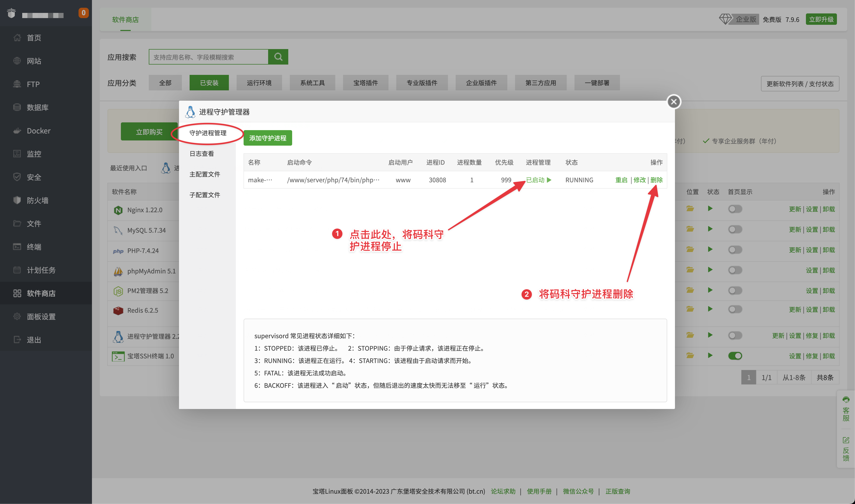Viewport: 855px width, 504px height.
Task: Click 删除 link for make process
Action: click(656, 180)
